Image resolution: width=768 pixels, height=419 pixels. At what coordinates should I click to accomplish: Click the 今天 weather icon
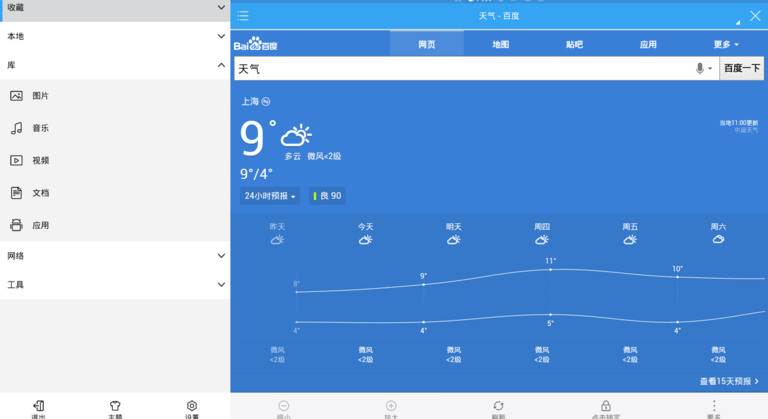(x=365, y=240)
